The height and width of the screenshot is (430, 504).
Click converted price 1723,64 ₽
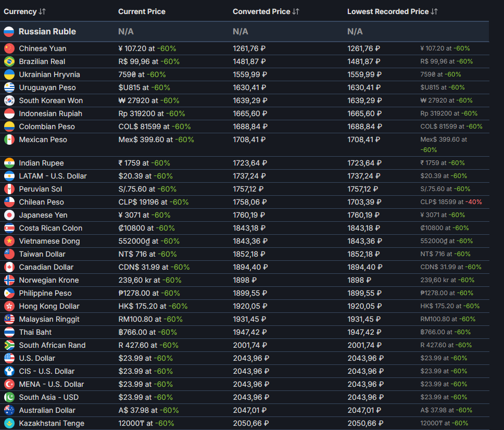(x=250, y=163)
